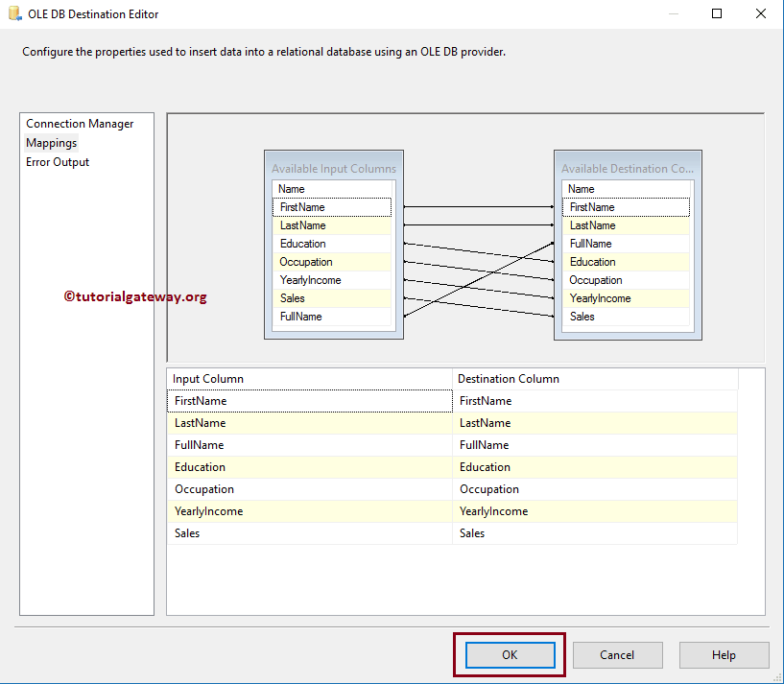Select the Error Output page

point(59,161)
